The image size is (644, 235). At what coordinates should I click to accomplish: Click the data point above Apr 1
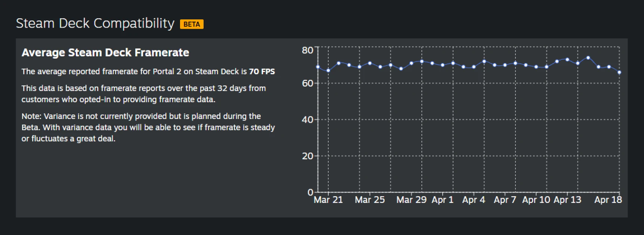click(443, 65)
